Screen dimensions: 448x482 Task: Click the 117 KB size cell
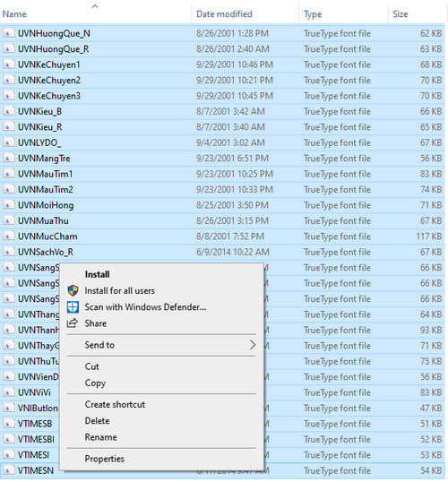click(429, 237)
